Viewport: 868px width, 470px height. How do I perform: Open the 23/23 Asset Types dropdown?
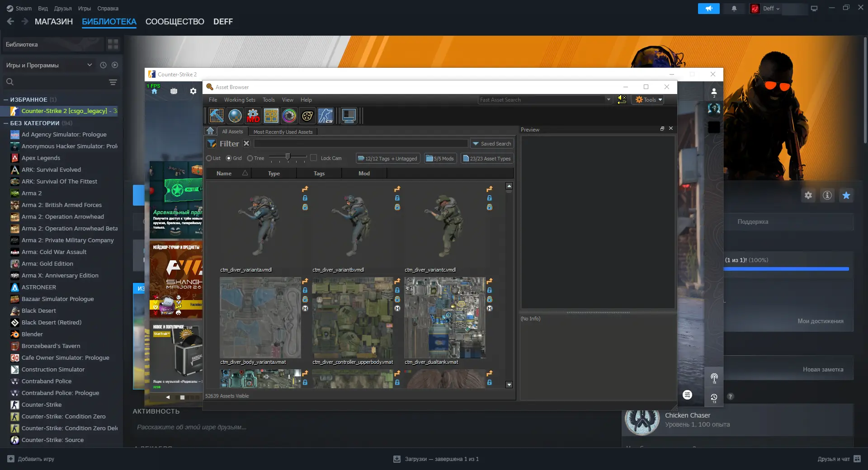click(487, 159)
